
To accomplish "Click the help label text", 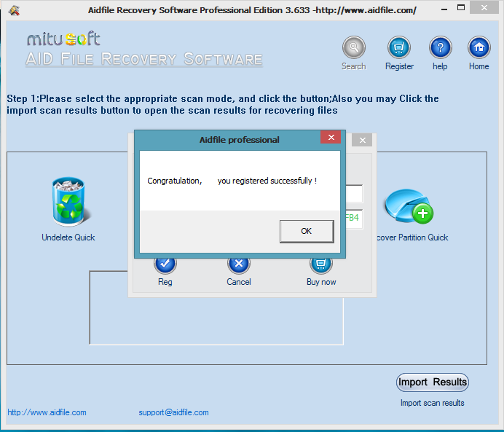I will (440, 66).
